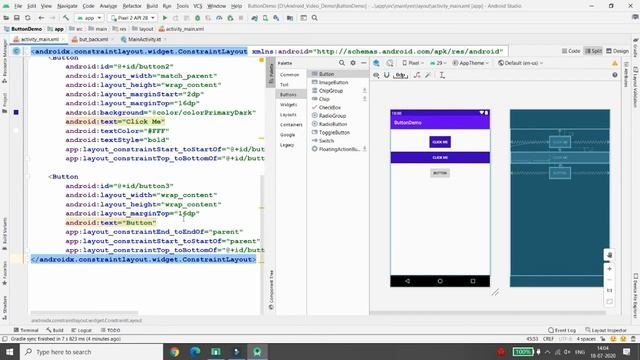Open the Search Everywhere magnifier icon
This screenshot has height=360, width=640.
[315, 18]
